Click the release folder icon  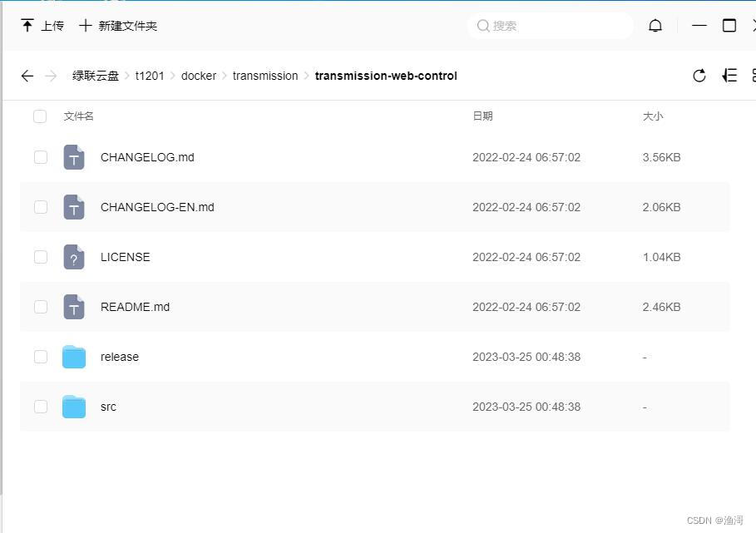(74, 357)
